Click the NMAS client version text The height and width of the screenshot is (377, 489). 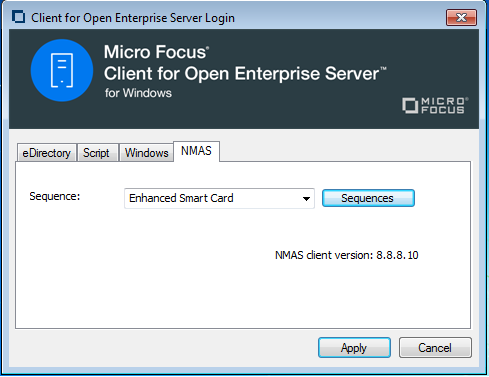346,255
